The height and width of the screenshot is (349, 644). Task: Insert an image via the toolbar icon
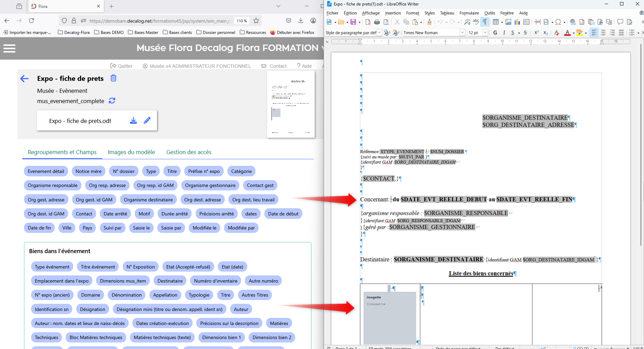[508, 22]
